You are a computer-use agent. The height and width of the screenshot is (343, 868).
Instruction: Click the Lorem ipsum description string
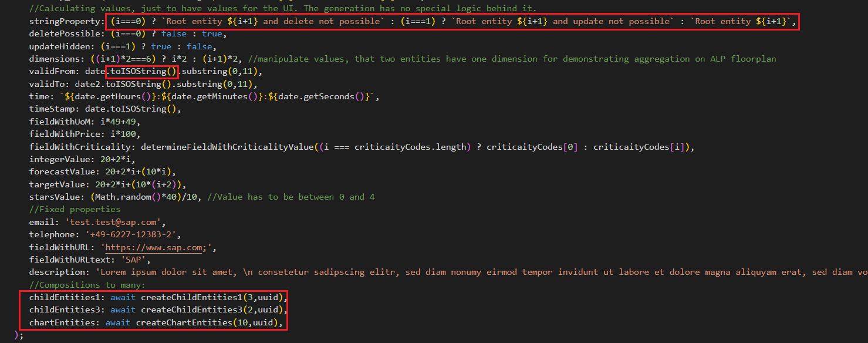click(x=481, y=272)
